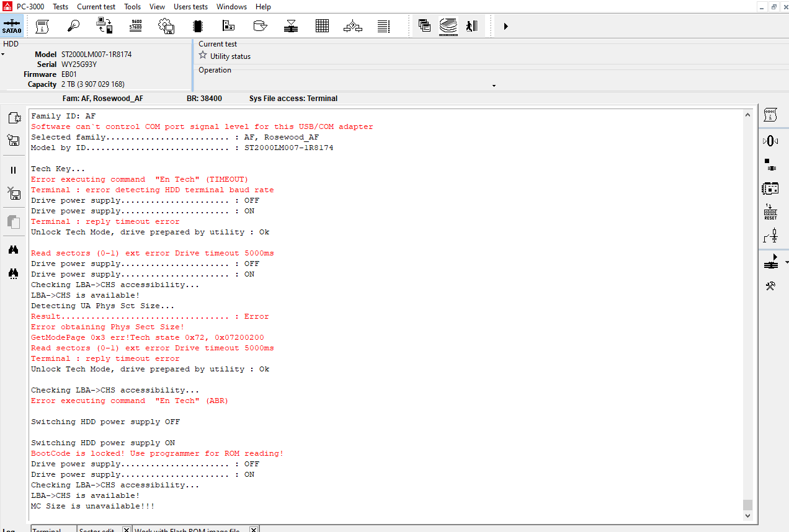The width and height of the screenshot is (789, 532).
Task: Click the firmware value EB01
Action: pyautogui.click(x=68, y=74)
